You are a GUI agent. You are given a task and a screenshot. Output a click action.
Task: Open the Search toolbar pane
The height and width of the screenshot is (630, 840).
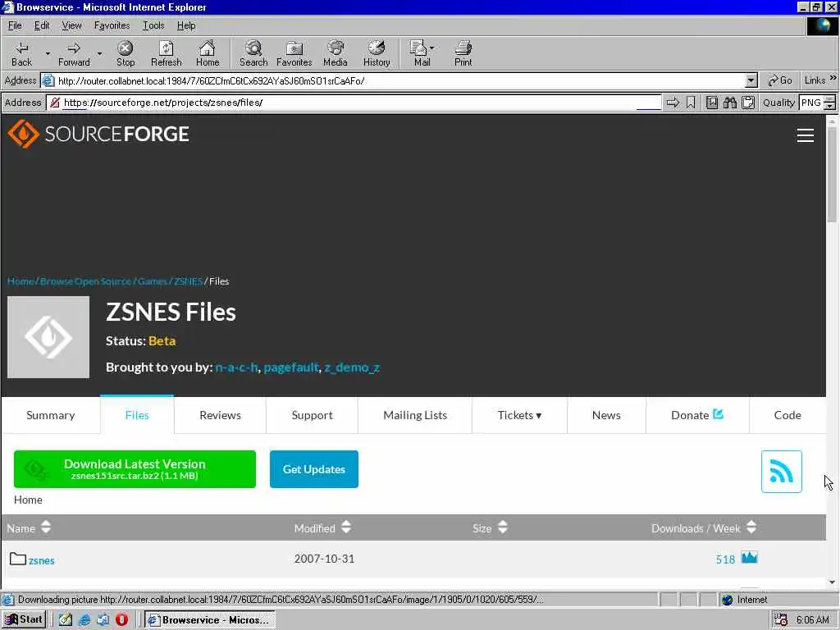pyautogui.click(x=253, y=53)
